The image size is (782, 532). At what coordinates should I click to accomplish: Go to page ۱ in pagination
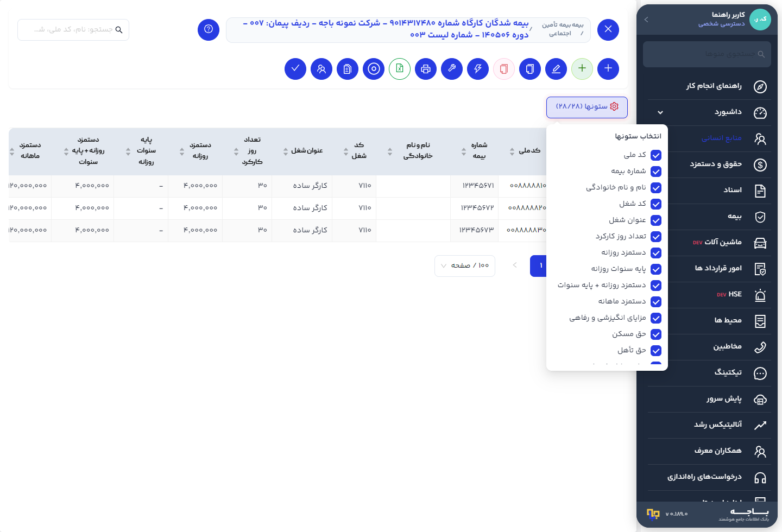tap(538, 265)
